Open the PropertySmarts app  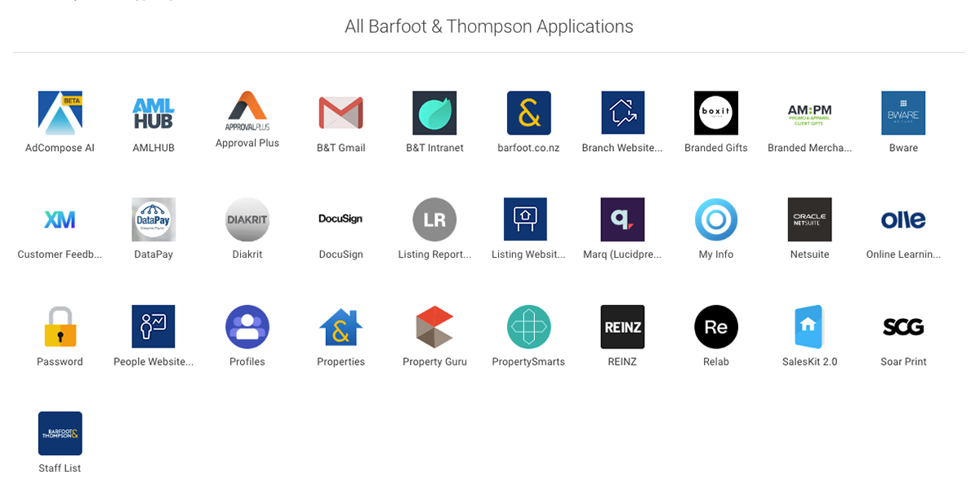(528, 326)
